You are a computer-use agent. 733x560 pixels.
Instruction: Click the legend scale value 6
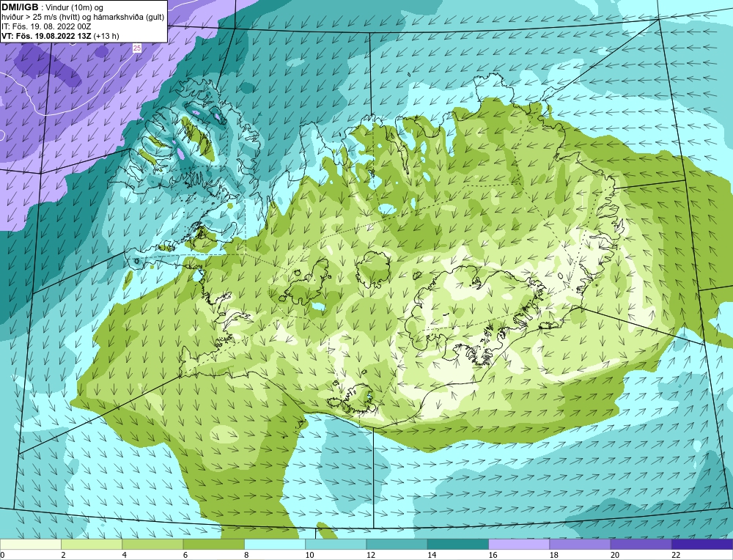[x=185, y=555]
